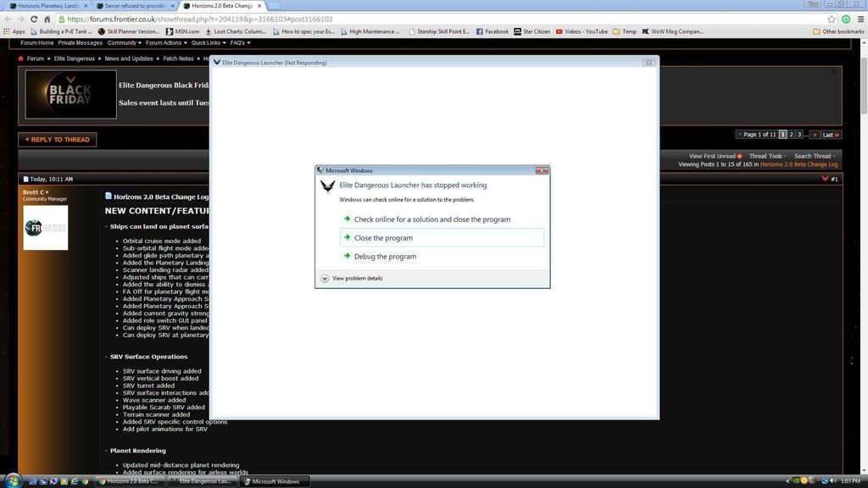Choose Debug the program option

442,256
